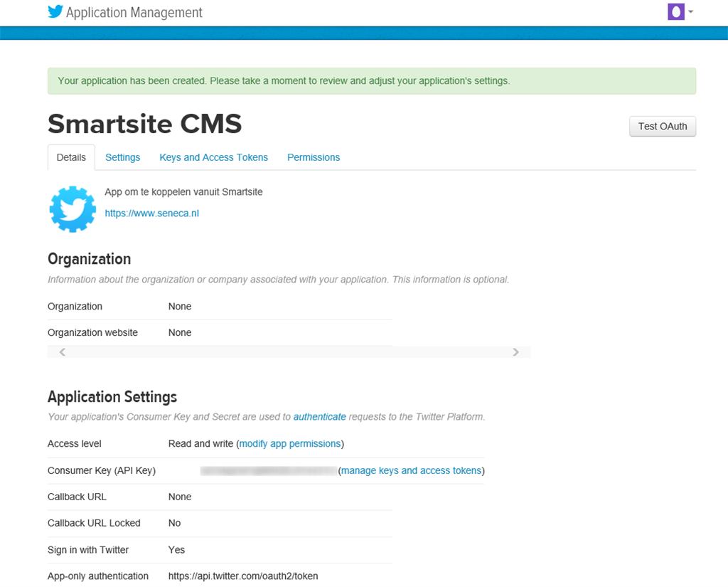The height and width of the screenshot is (587, 728).
Task: Click the 'Organization' section heading
Action: click(89, 259)
